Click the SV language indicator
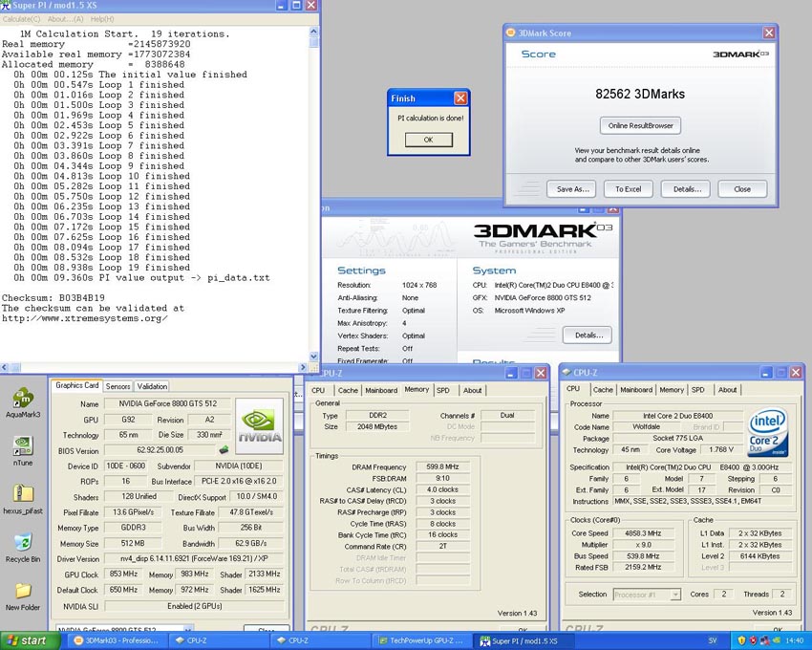Image resolution: width=812 pixels, height=650 pixels. tap(713, 640)
